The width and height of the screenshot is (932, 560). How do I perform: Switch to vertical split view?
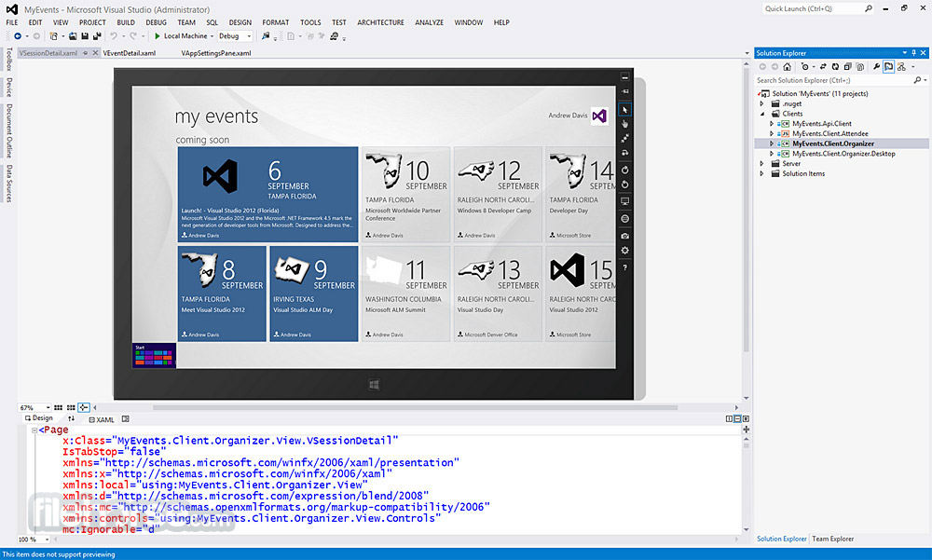pos(730,419)
